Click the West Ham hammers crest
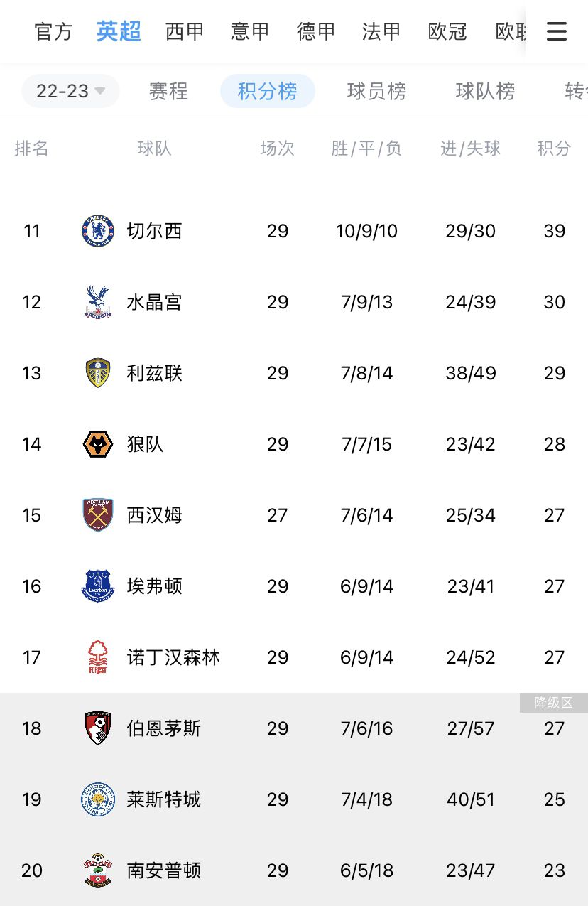Viewport: 588px width, 906px height. point(97,515)
